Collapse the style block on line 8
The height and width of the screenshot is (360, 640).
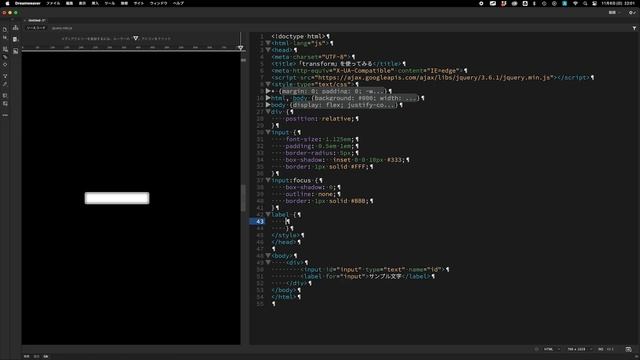[268, 84]
